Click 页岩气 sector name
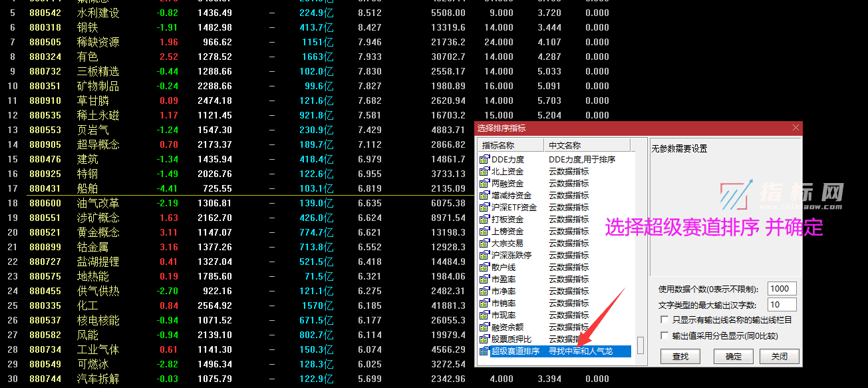 (x=93, y=130)
